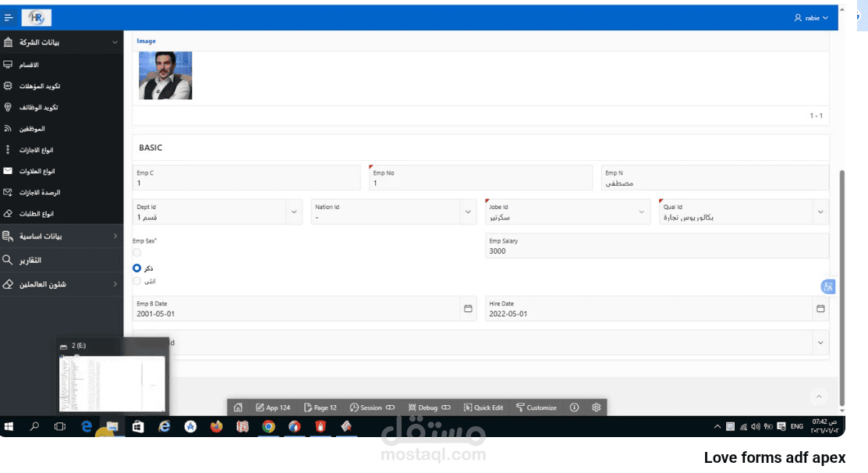Select the ذكر radio option
This screenshot has height=473, width=868.
(136, 268)
